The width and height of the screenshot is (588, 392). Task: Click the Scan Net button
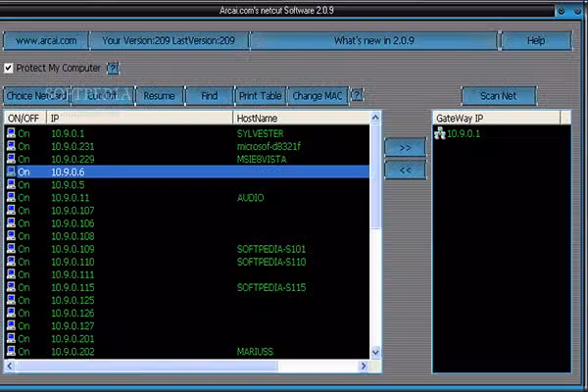[x=505, y=96]
